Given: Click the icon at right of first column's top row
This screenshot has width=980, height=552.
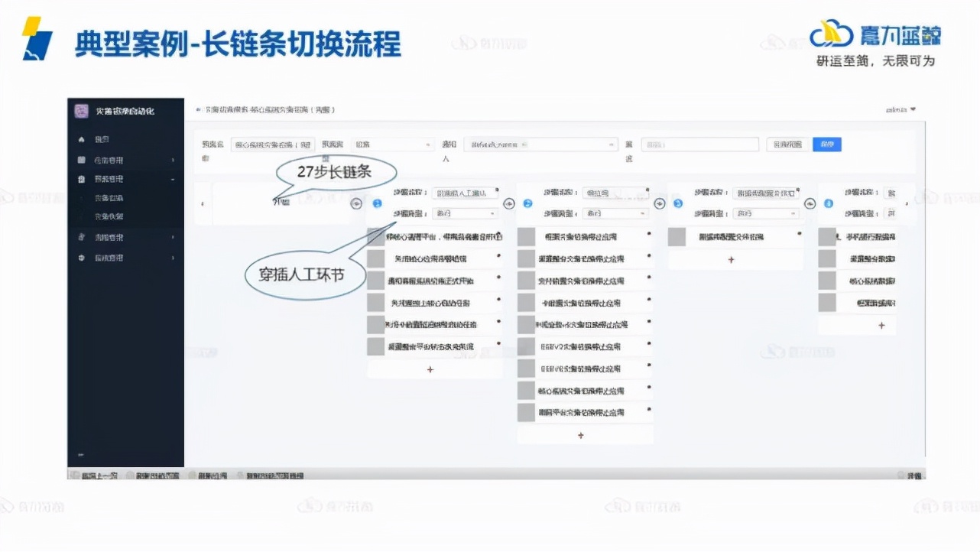Looking at the screenshot, I should (x=499, y=235).
